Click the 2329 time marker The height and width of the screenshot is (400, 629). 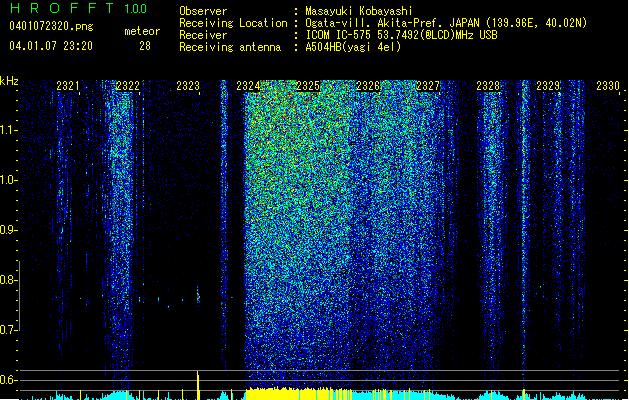tap(548, 86)
